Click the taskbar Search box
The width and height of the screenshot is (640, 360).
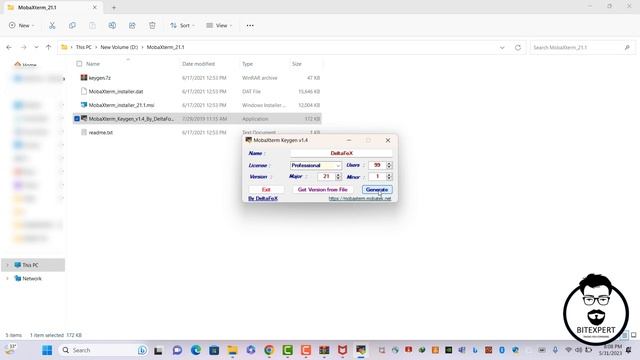tap(104, 350)
